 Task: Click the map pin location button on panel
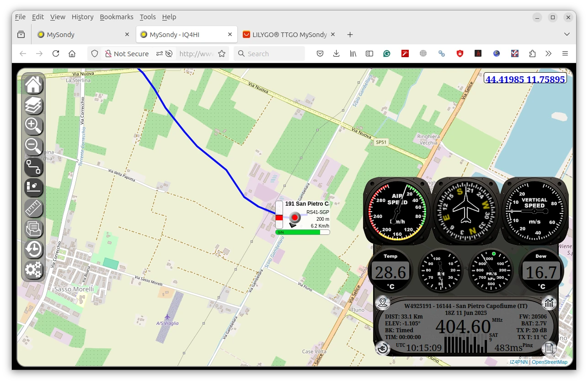tap(382, 302)
